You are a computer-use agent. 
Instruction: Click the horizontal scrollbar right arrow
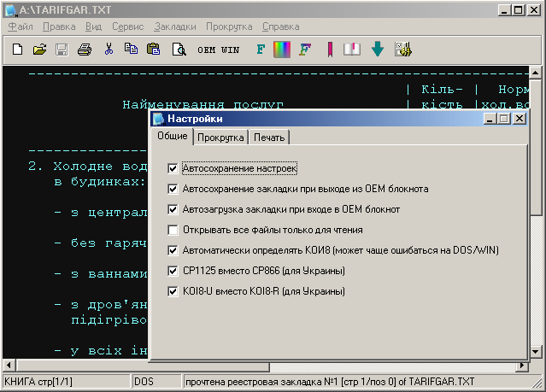pyautogui.click(x=522, y=366)
